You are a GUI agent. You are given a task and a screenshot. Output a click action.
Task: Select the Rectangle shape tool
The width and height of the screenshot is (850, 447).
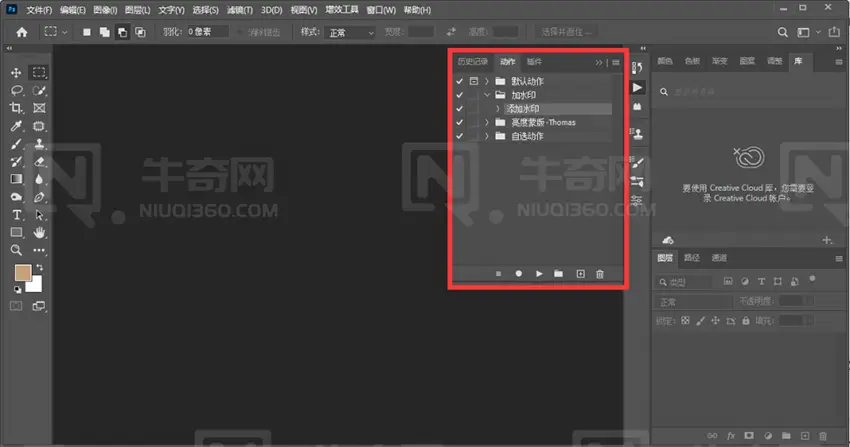[16, 232]
